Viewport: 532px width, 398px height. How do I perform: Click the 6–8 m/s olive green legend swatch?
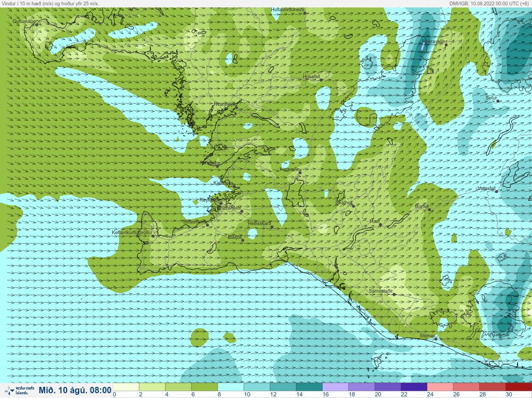coord(204,387)
